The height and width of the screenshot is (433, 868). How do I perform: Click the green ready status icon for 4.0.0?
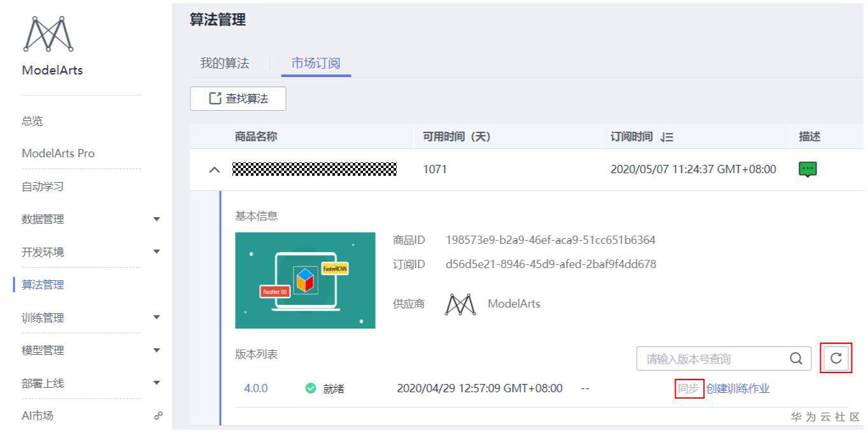point(311,388)
